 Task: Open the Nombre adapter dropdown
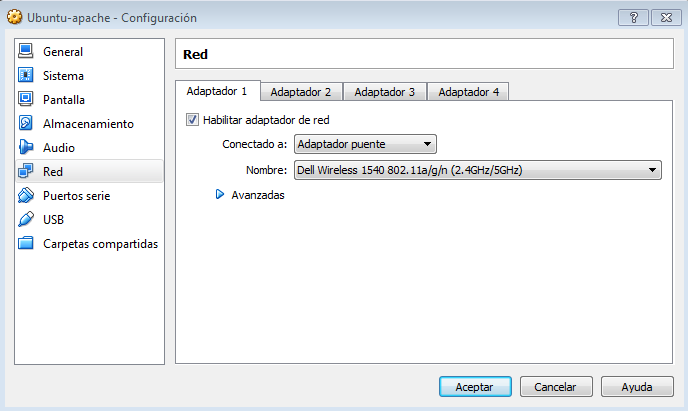478,170
